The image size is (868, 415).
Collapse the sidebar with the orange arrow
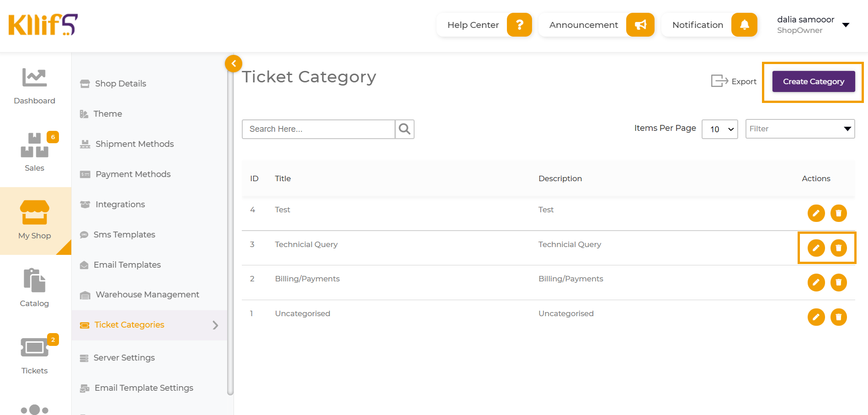pyautogui.click(x=234, y=64)
